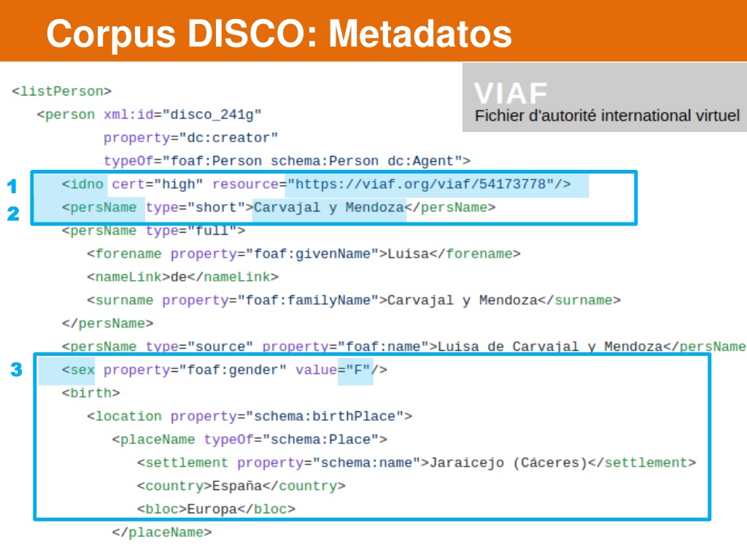Click the property="foaf:gender" attribute
This screenshot has height=560, width=747.
pos(196,370)
